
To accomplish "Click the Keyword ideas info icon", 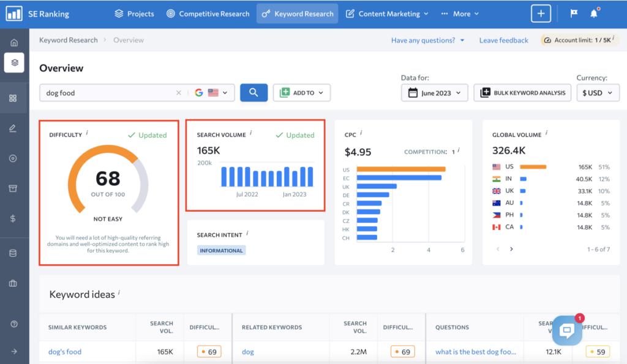I will point(119,293).
